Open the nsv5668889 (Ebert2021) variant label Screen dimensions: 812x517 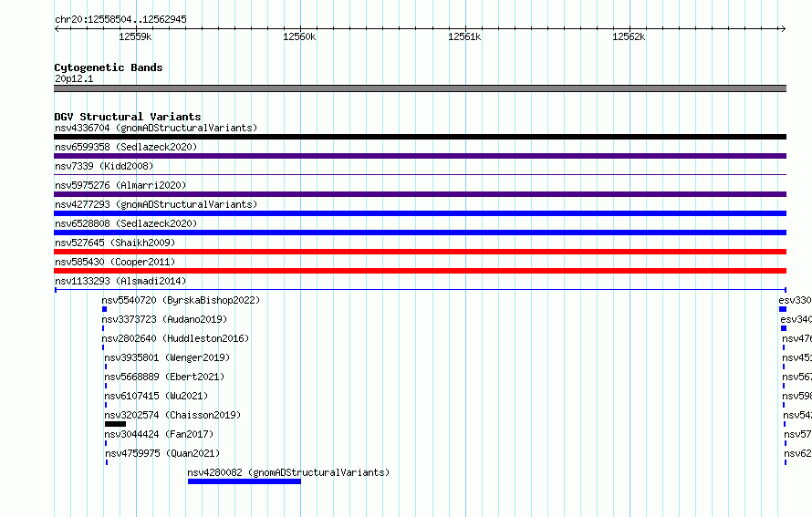(x=164, y=377)
